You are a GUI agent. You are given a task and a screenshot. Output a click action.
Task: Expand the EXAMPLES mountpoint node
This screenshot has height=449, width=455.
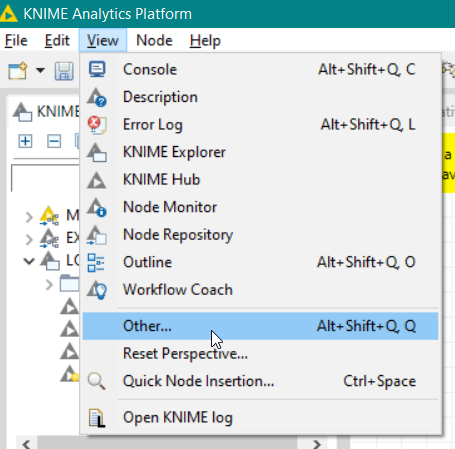click(29, 239)
